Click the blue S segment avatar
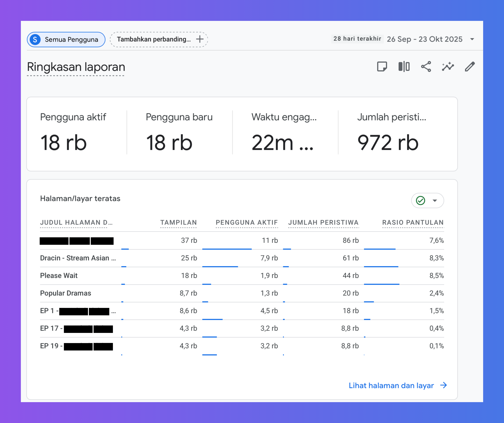The height and width of the screenshot is (423, 504). point(35,39)
